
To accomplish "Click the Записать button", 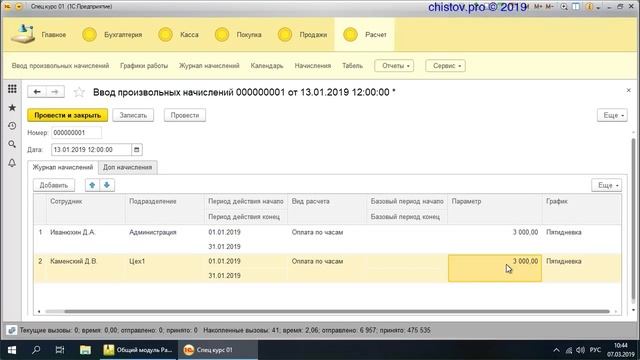I will click(133, 116).
